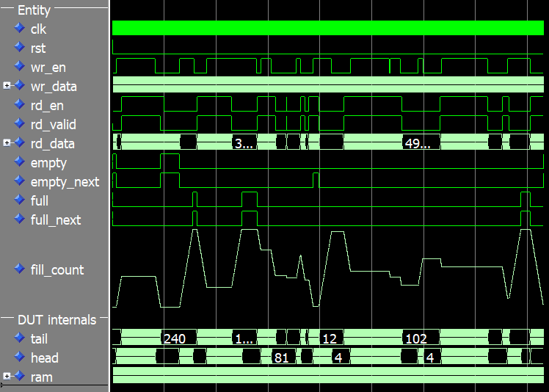Expand the rd_data bus signal
The image size is (549, 392).
point(7,143)
